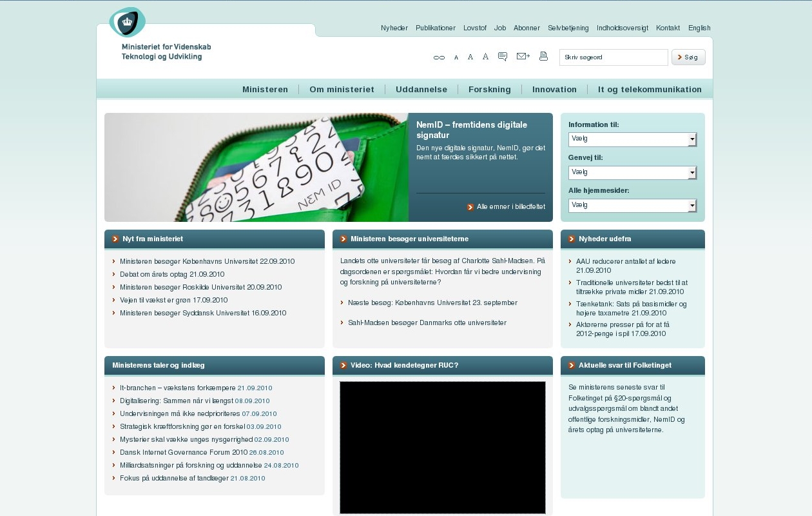Click arrow icon in Nyt fra ministeriet header
This screenshot has width=812, height=516.
click(115, 239)
